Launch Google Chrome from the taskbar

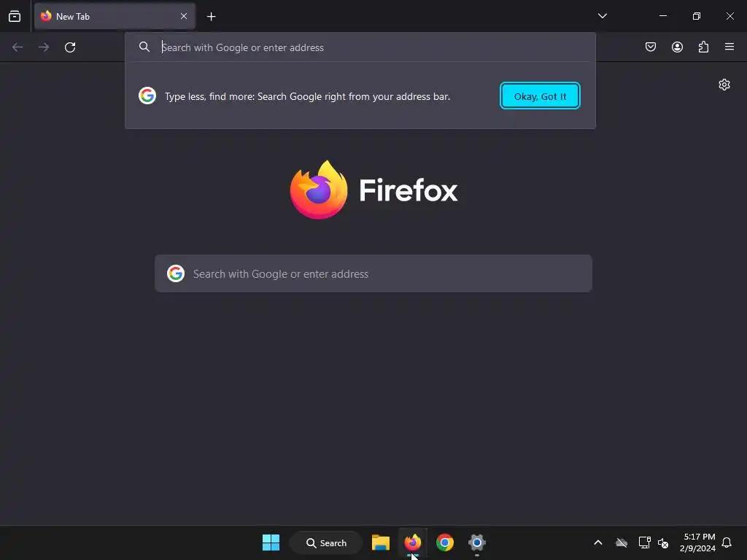pyautogui.click(x=445, y=542)
